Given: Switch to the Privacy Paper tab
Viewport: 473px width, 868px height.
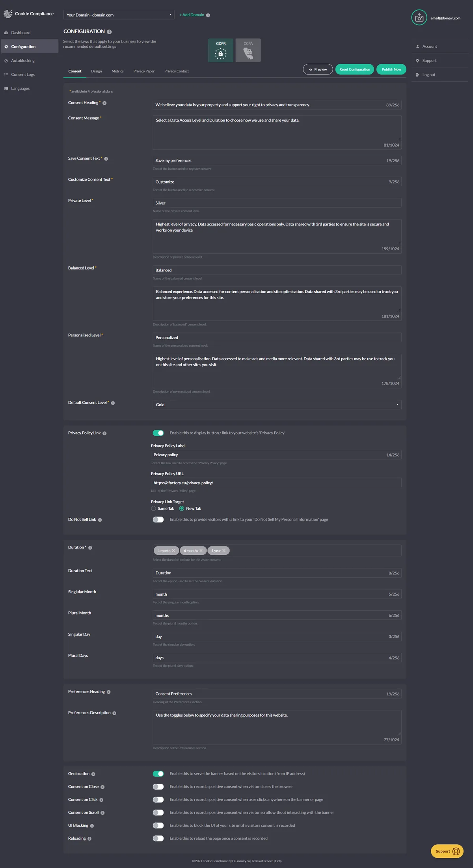Looking at the screenshot, I should click(144, 71).
